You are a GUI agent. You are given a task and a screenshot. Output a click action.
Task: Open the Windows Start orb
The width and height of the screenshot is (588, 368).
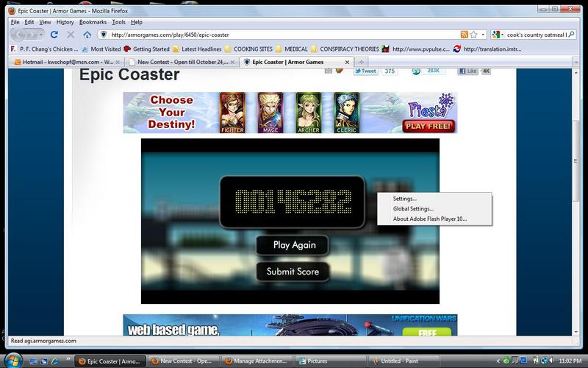(x=13, y=361)
